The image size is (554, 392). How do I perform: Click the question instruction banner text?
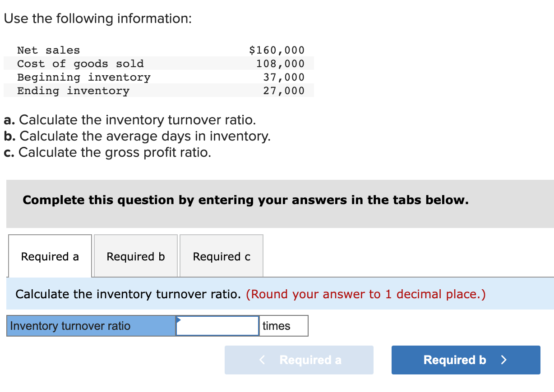(x=246, y=200)
